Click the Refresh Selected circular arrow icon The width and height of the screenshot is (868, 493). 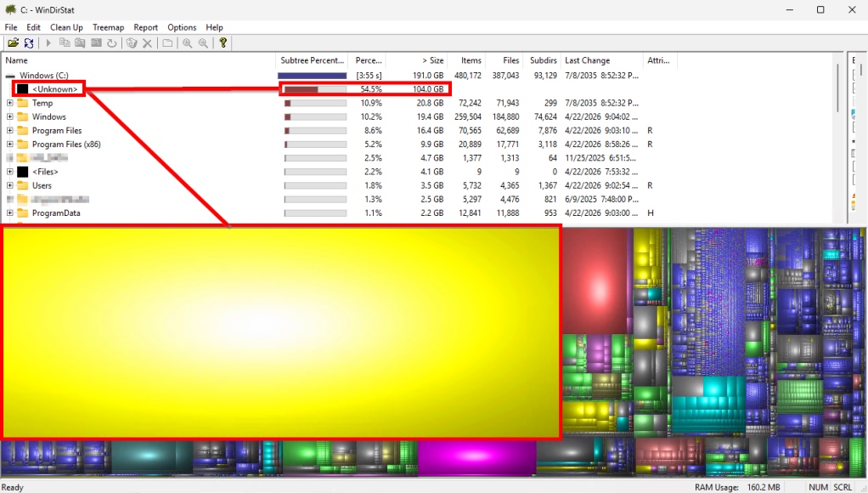(111, 43)
